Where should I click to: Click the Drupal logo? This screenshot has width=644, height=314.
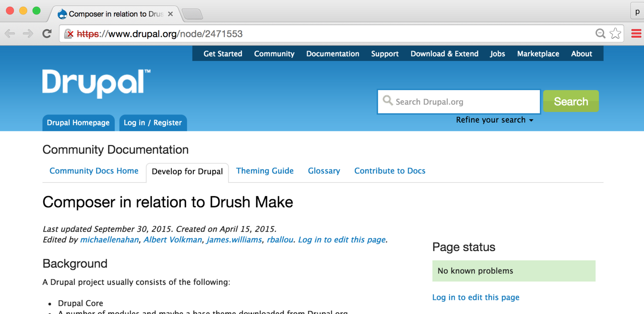(x=97, y=83)
